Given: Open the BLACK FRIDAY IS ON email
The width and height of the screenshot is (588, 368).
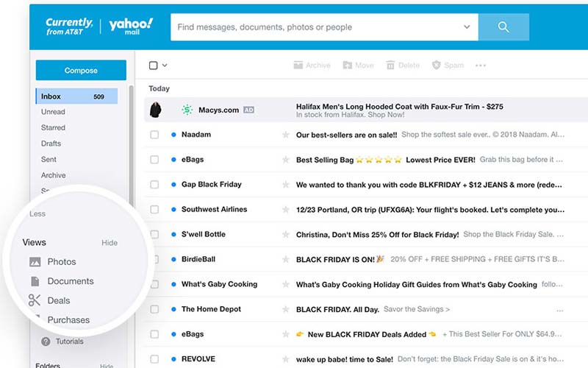Looking at the screenshot, I should point(365,259).
